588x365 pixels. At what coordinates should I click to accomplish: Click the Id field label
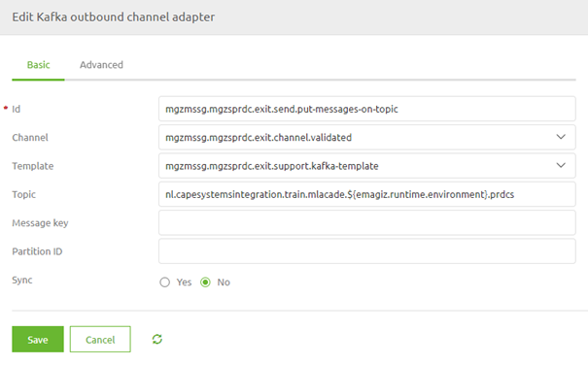click(17, 109)
